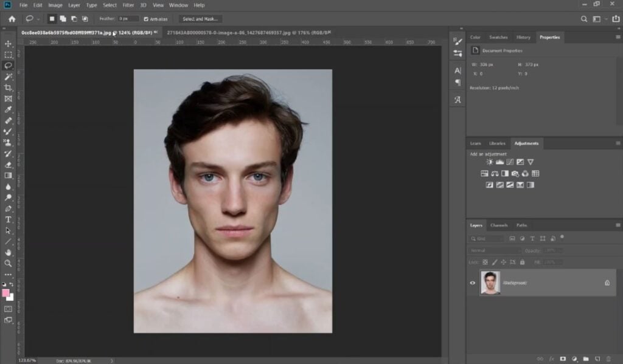Select the Dodge tool
The width and height of the screenshot is (623, 364).
(8, 197)
